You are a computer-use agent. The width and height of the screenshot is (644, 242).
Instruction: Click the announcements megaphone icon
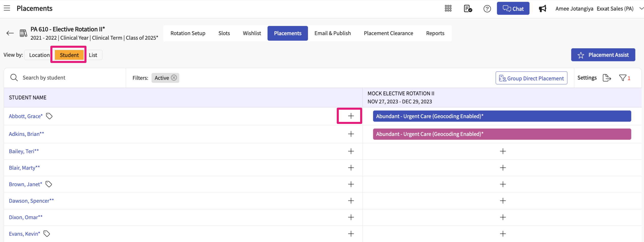click(x=542, y=9)
